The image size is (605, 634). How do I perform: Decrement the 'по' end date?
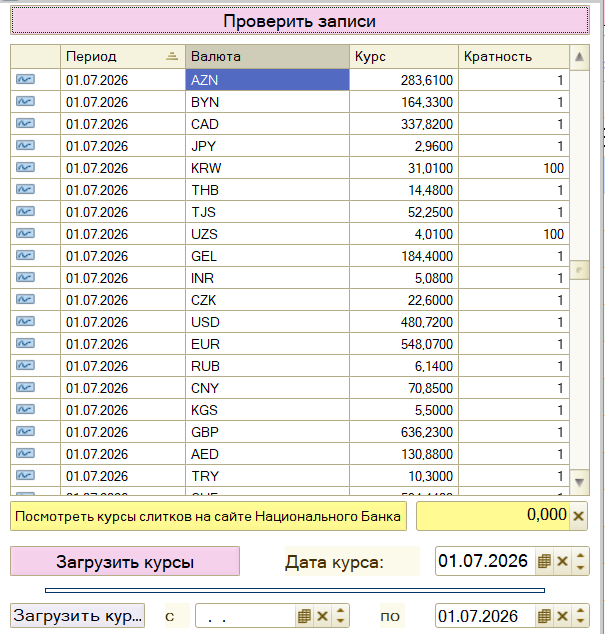pyautogui.click(x=580, y=621)
